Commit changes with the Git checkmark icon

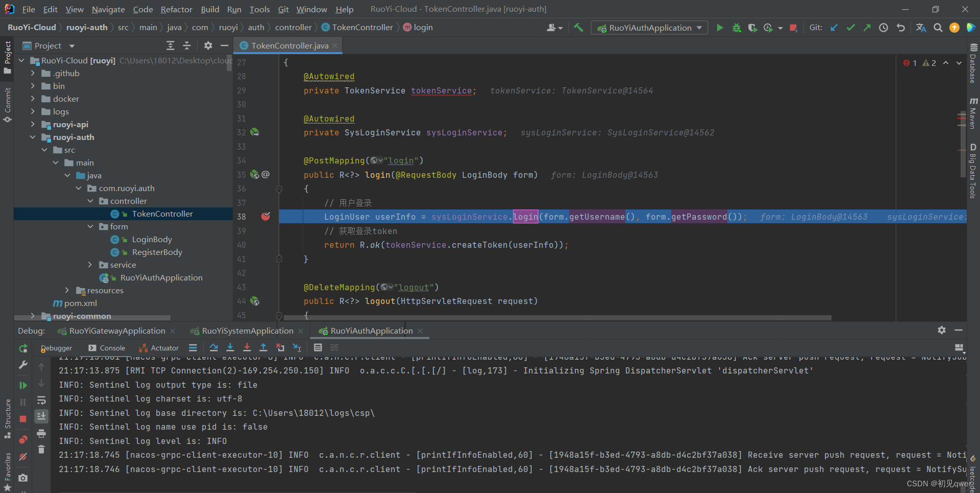click(x=850, y=28)
